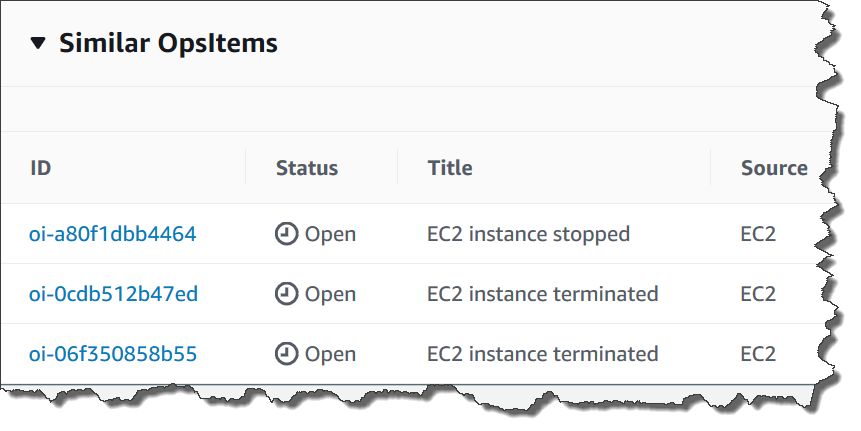Click clock status icon for oi-0cdb512b47ed
Screen dimensions: 861x431
(x=287, y=294)
